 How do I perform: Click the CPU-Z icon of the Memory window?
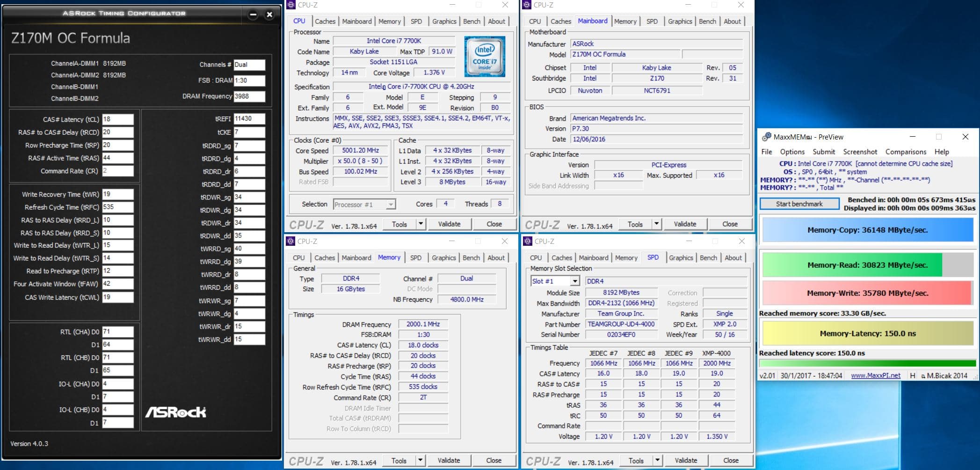pyautogui.click(x=291, y=241)
